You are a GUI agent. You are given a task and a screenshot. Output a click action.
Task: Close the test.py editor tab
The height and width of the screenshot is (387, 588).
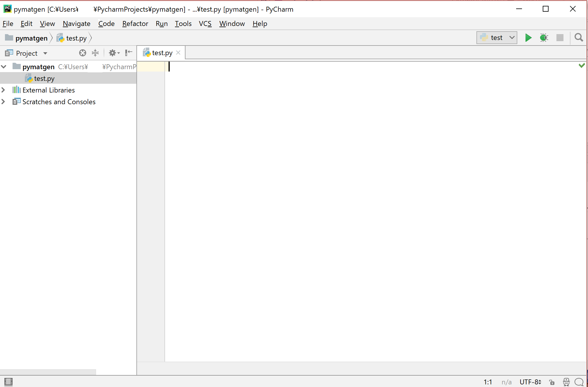click(x=178, y=53)
